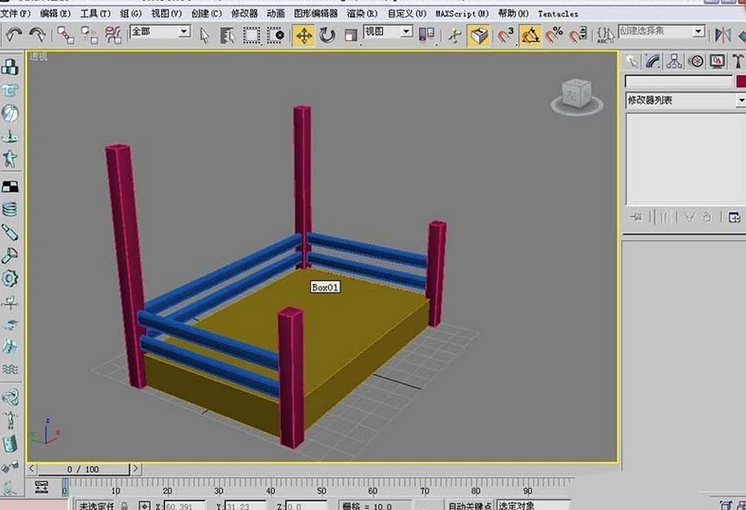Toggle the Percent Snap magnet
The image size is (746, 510).
554,35
